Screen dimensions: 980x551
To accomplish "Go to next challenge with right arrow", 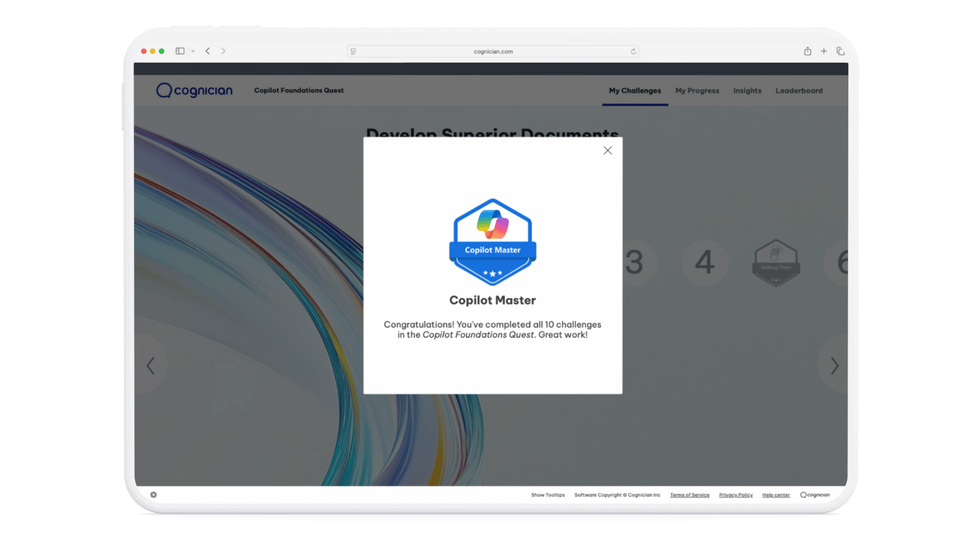I will [x=835, y=365].
